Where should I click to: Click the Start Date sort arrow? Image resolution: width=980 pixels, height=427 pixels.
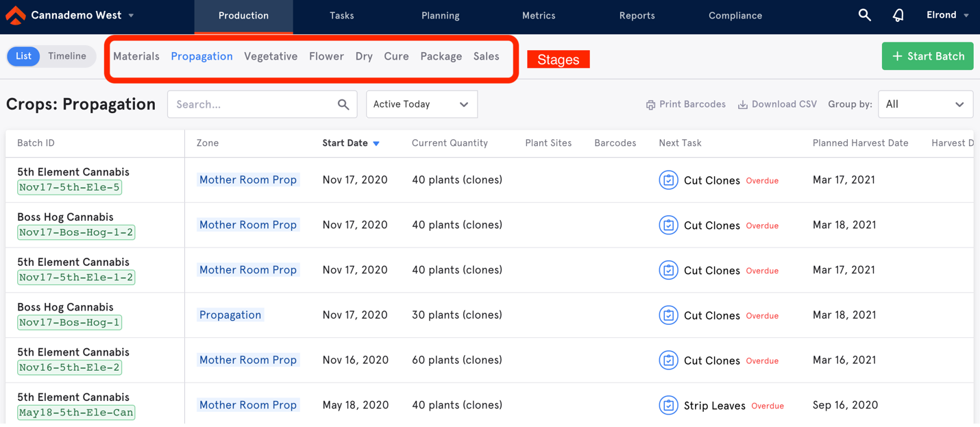[x=376, y=143]
